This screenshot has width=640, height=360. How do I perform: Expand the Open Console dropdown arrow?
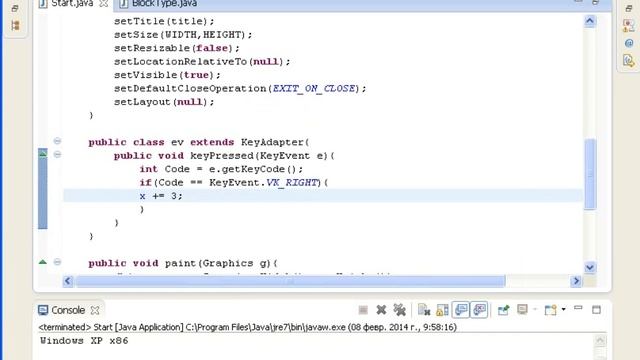564,309
